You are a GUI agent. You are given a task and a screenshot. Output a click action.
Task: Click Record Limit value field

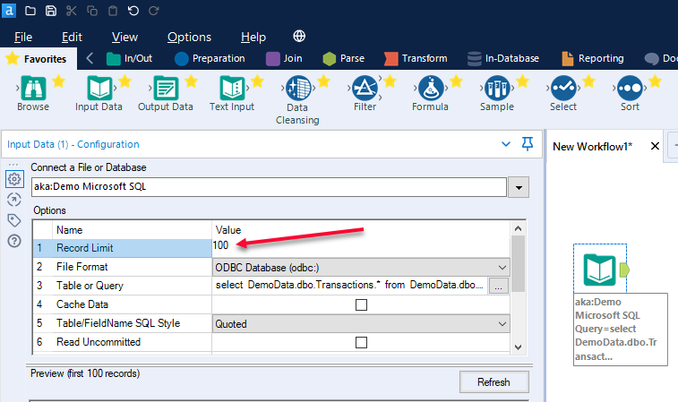click(361, 248)
